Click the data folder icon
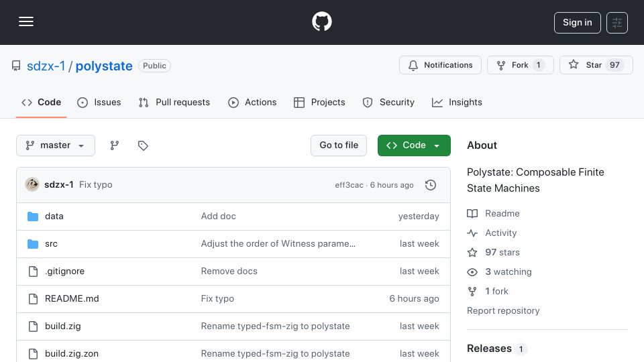This screenshot has height=362, width=644. click(x=33, y=217)
